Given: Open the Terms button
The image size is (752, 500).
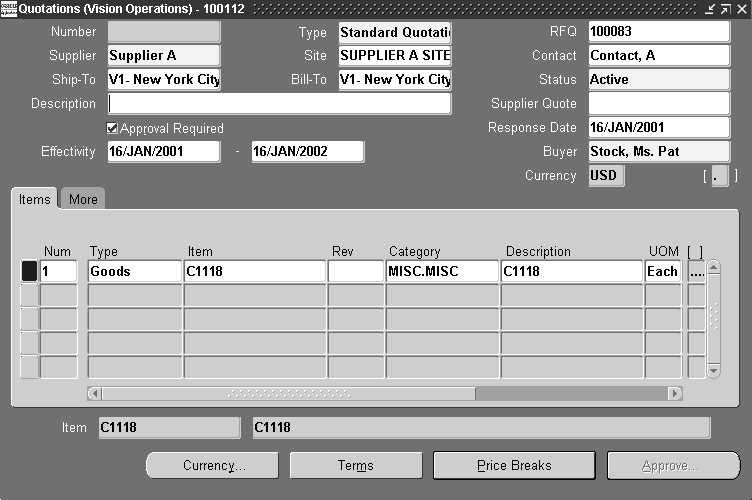Looking at the screenshot, I should click(x=356, y=465).
